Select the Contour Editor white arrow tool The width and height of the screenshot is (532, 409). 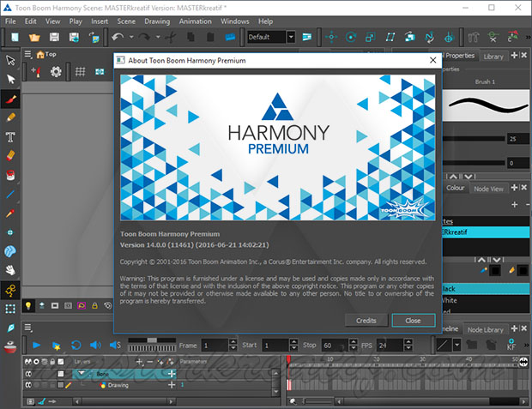[x=10, y=80]
